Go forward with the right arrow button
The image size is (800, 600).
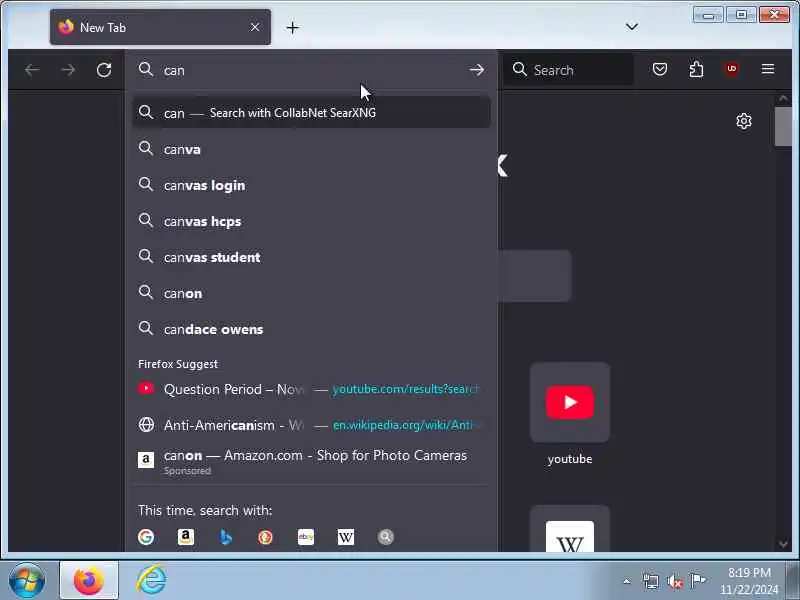click(68, 70)
